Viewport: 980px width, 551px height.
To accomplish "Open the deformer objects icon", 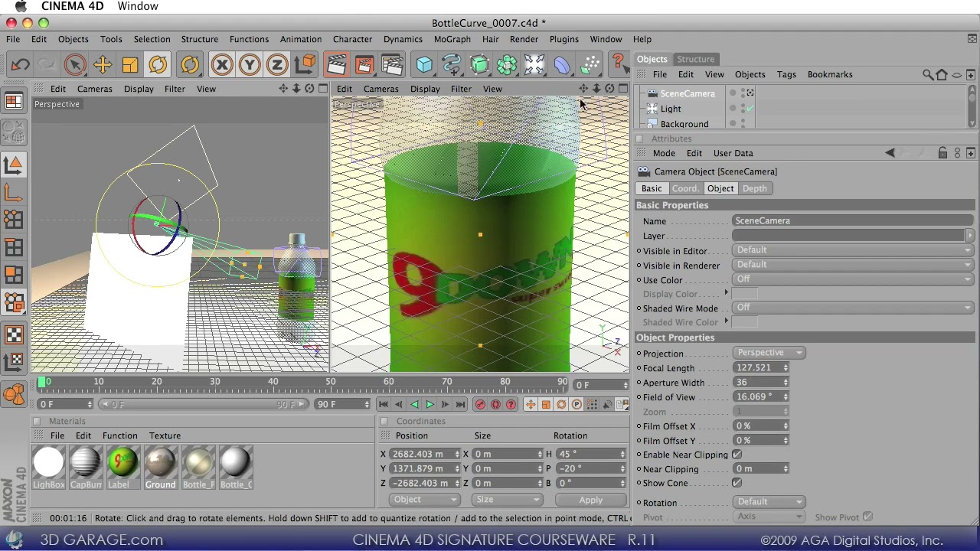I will pyautogui.click(x=562, y=65).
